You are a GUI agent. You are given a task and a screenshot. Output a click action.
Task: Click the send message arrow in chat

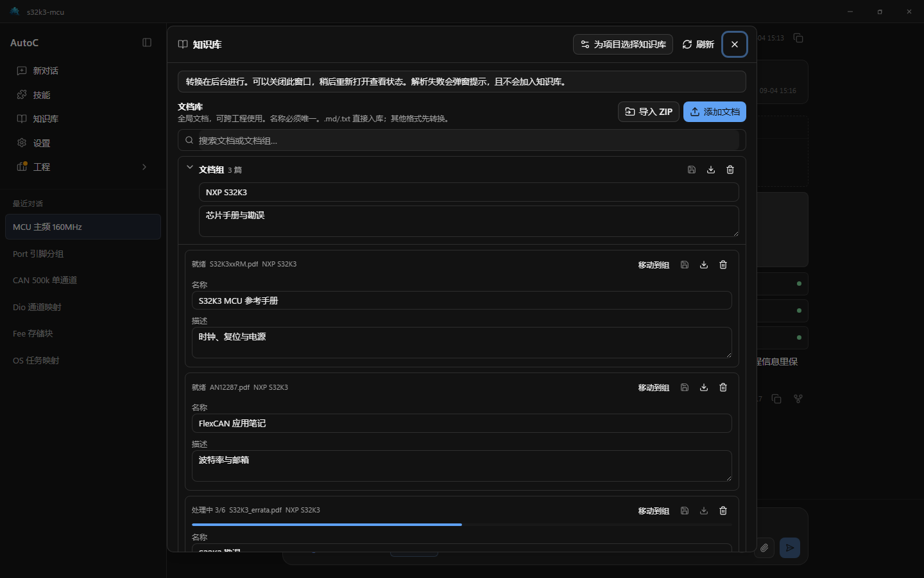[790, 548]
